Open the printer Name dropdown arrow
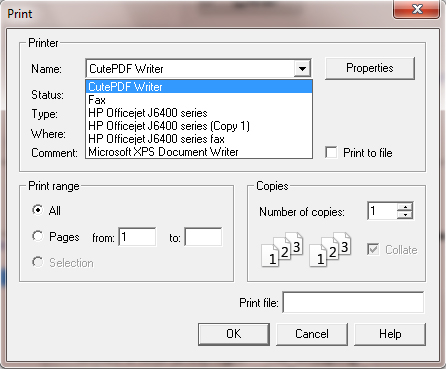The image size is (446, 369). 302,69
